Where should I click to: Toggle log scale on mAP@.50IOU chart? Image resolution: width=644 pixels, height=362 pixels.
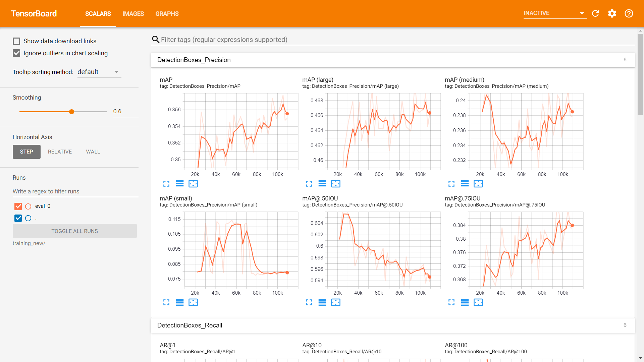click(322, 302)
